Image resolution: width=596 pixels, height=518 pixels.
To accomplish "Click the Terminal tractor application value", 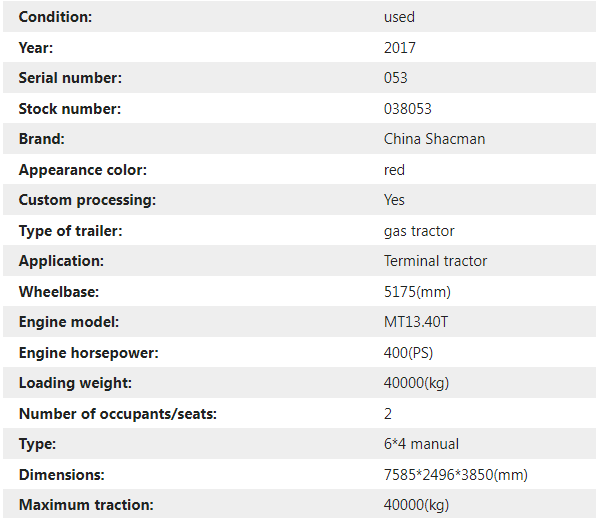I will tap(435, 261).
